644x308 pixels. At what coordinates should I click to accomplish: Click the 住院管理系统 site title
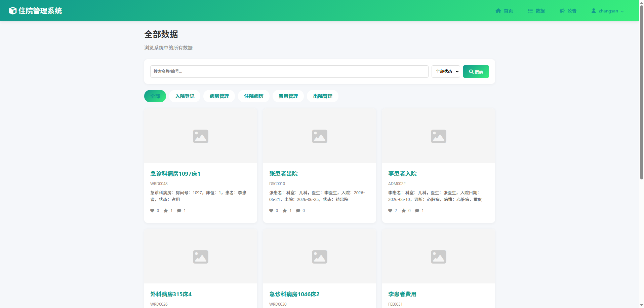[x=40, y=11]
